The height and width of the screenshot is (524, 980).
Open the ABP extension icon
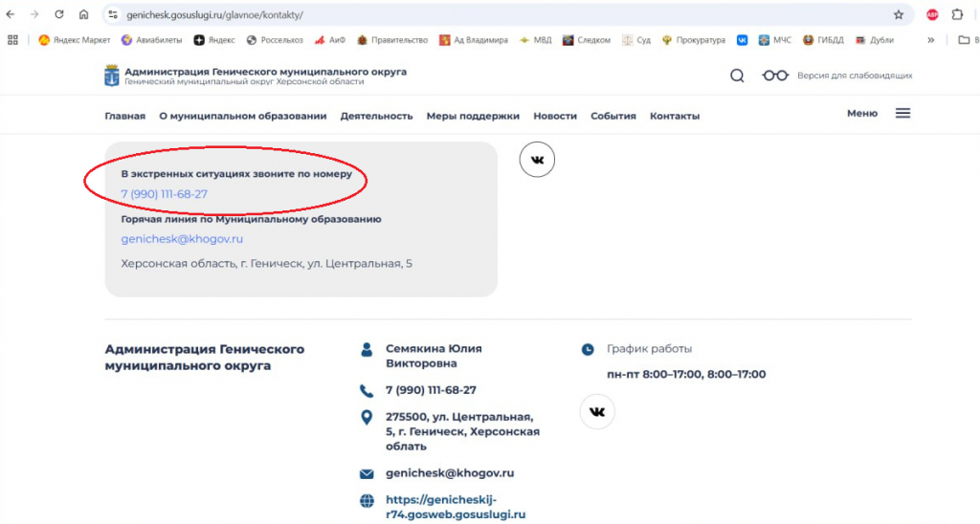(932, 15)
